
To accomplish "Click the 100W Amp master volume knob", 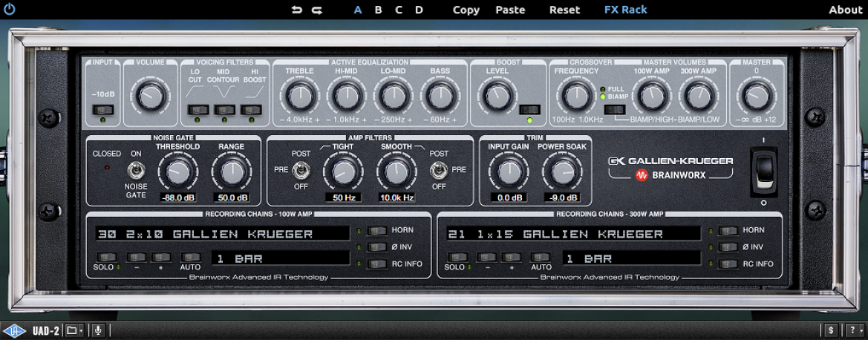I will click(651, 97).
